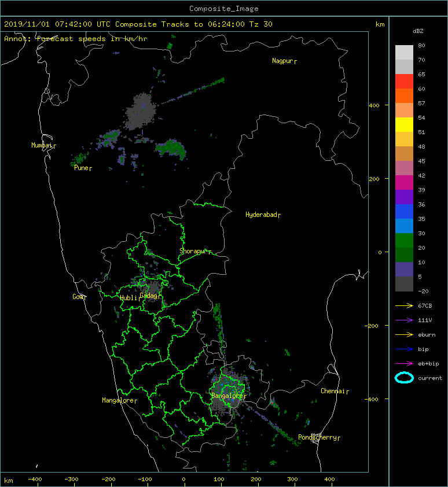Click the Composite_Image title text
The image size is (448, 487).
224,9
